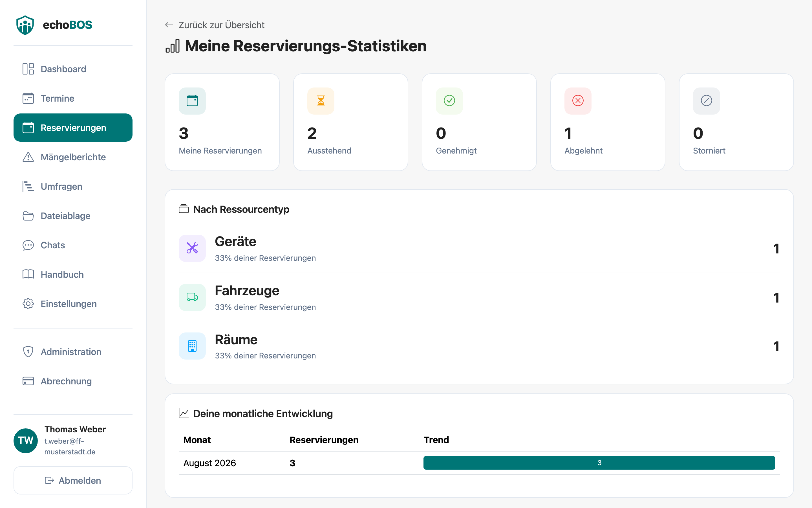Screen dimensions: 812x508
Task: Click the Geräte resource row title
Action: pos(235,242)
